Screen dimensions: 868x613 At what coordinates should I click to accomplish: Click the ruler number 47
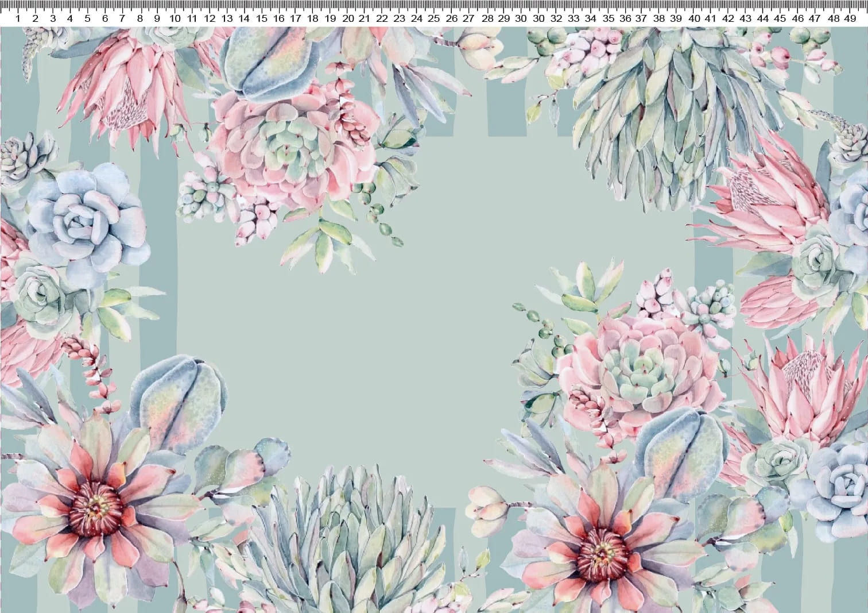[x=815, y=18]
